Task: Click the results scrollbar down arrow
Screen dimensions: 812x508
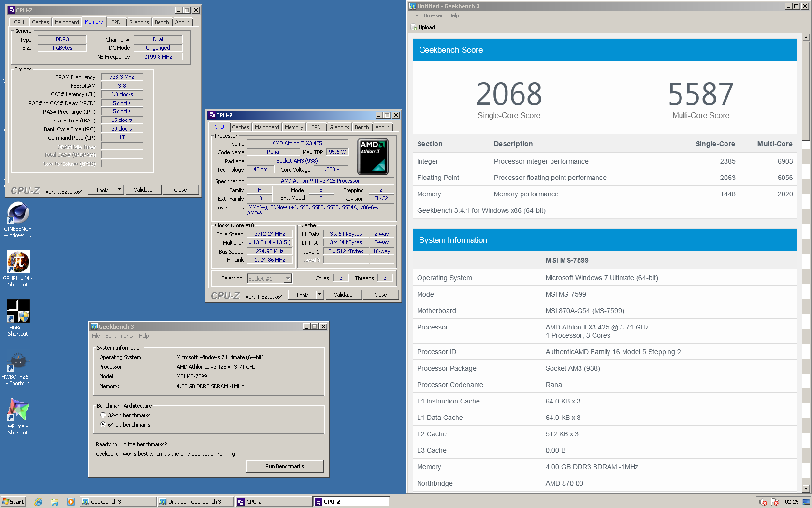Action: pos(806,489)
